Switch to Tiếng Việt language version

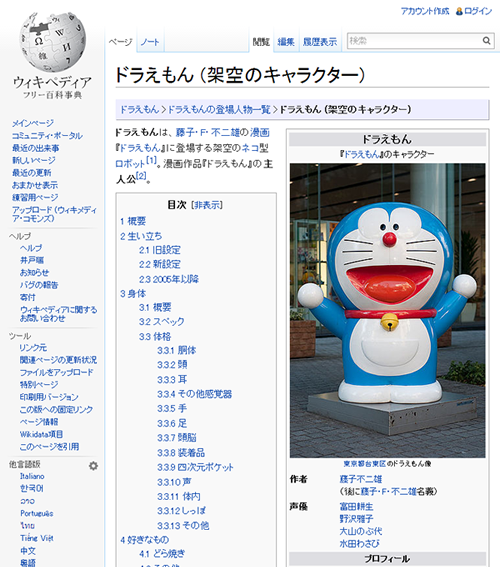[x=37, y=538]
